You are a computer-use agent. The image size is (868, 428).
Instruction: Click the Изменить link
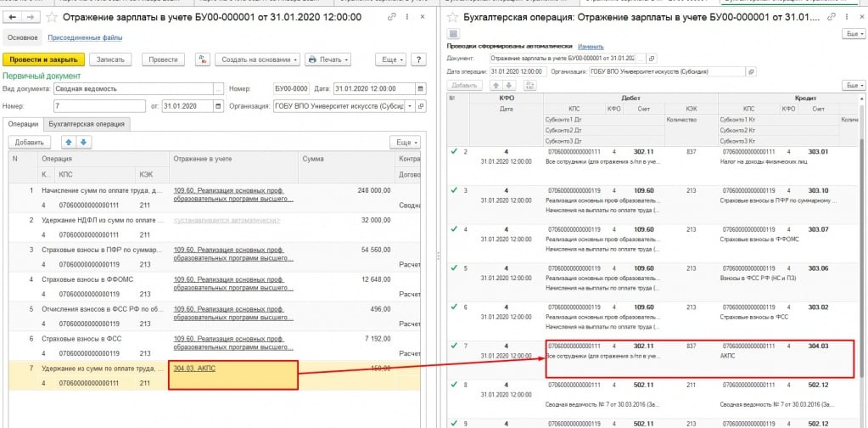(x=590, y=46)
